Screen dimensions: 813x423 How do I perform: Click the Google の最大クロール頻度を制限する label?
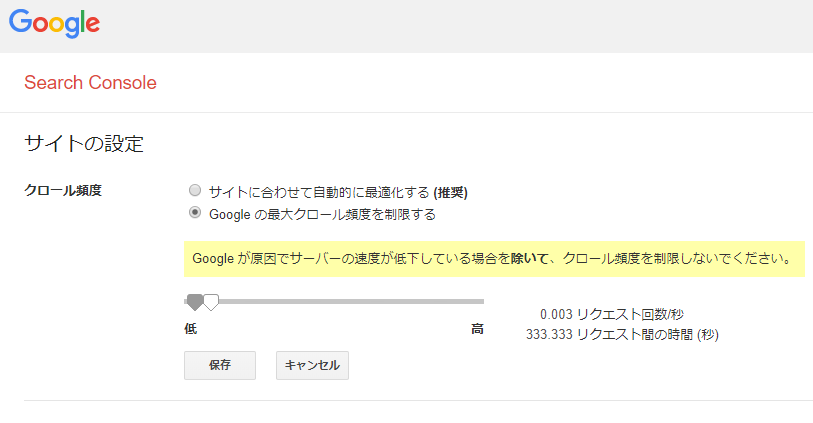[x=322, y=214]
